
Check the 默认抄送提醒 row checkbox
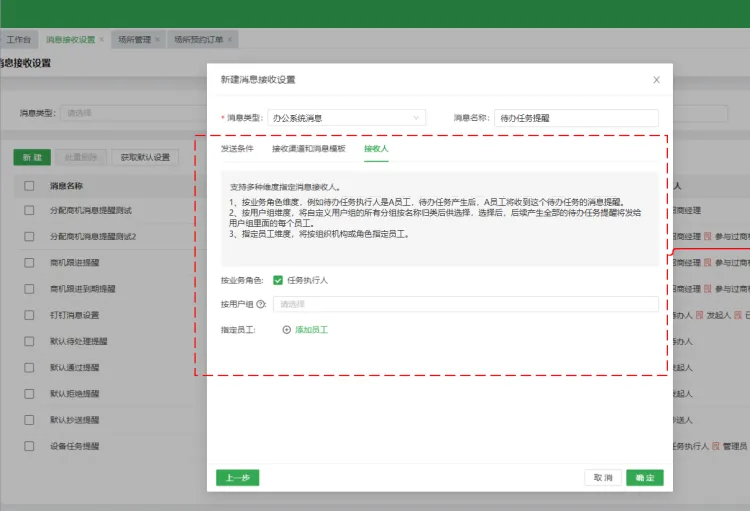(29, 420)
